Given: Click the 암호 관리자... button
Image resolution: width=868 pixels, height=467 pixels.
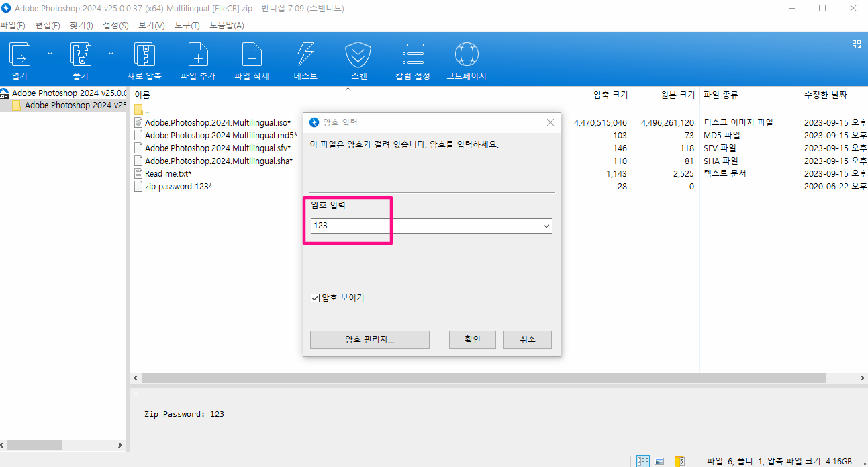Looking at the screenshot, I should (x=370, y=339).
